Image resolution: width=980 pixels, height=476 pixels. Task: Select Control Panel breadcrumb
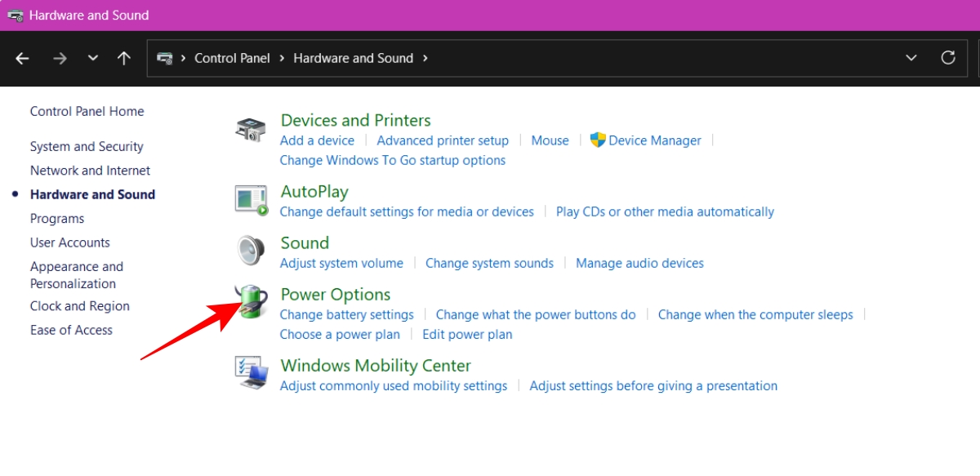point(233,58)
